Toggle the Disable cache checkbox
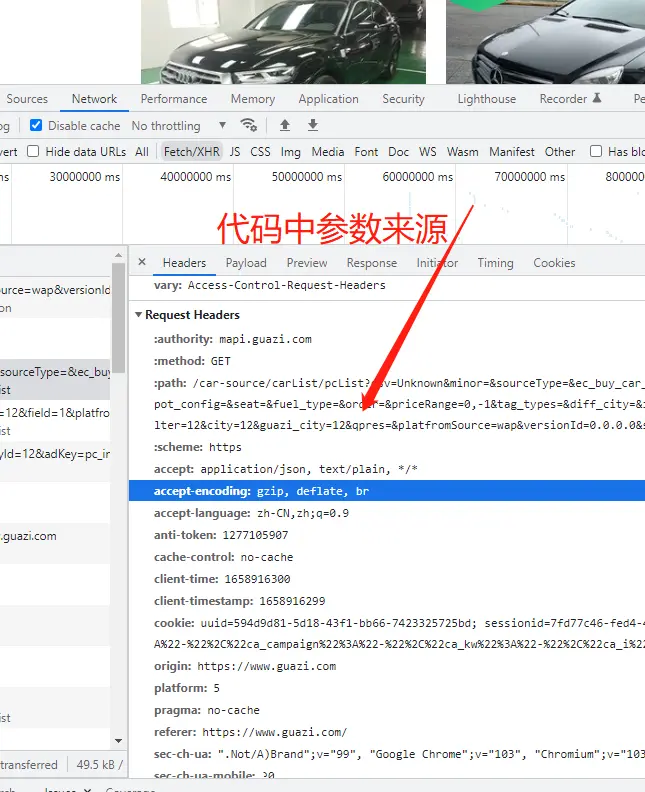This screenshot has width=645, height=792. (x=37, y=125)
